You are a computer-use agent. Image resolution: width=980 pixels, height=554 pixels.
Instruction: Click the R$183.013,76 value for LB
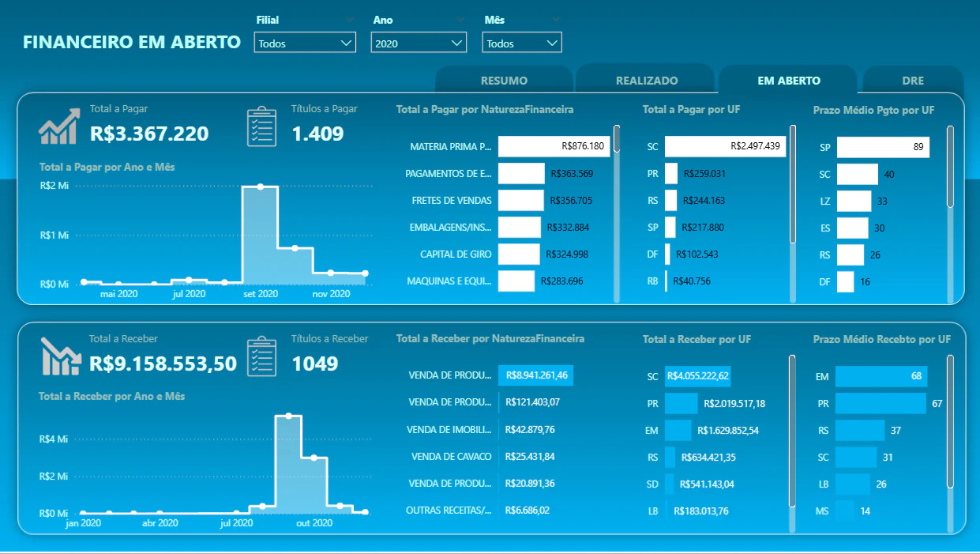[x=701, y=511]
